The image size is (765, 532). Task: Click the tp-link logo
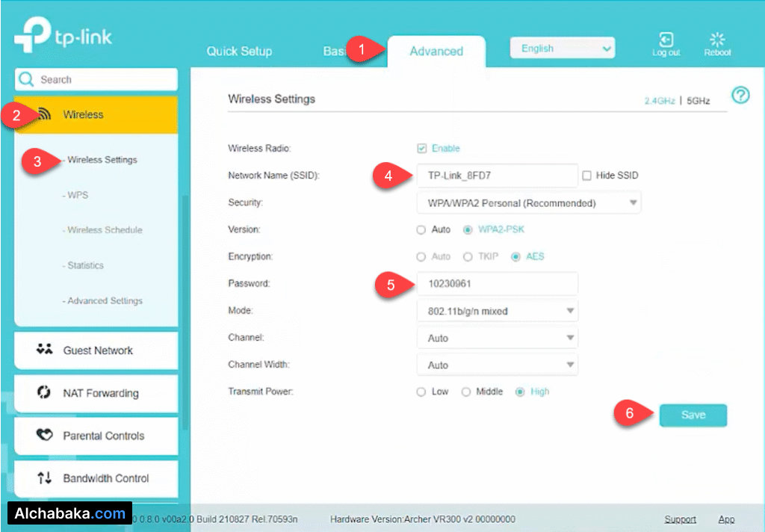point(63,35)
